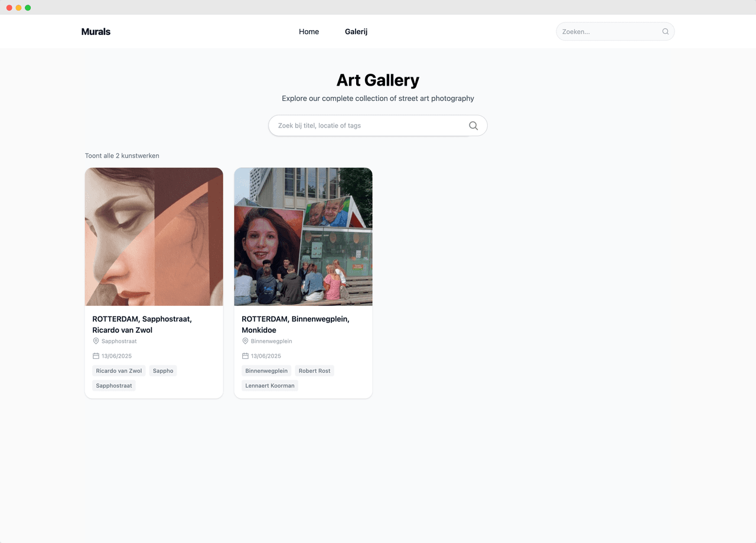Click the woman's face mural thumbnail
756x543 pixels.
click(x=154, y=237)
